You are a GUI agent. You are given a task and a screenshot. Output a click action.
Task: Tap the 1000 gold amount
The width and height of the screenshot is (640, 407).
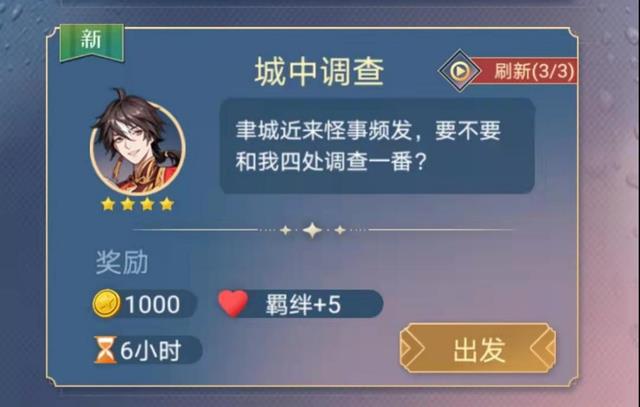[x=152, y=305]
